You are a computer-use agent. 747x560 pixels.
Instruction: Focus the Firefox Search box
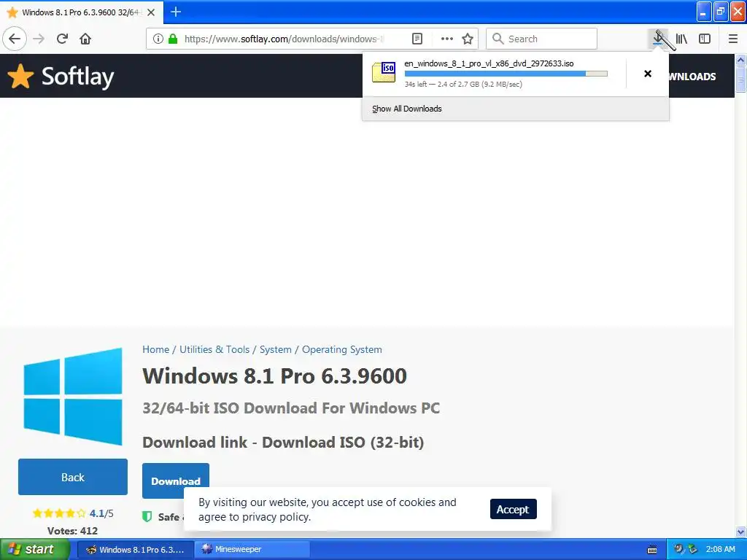(541, 39)
